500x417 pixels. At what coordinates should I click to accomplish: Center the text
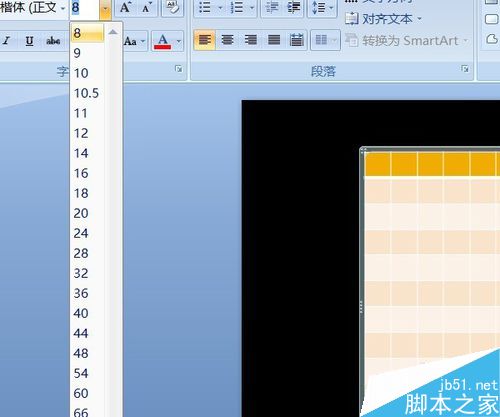pos(228,40)
